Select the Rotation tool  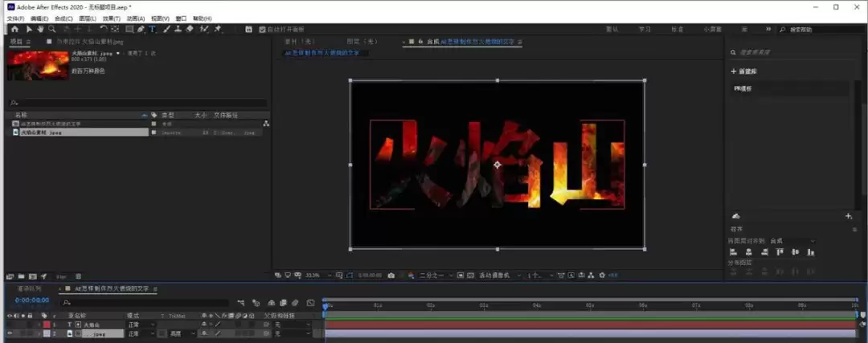pos(104,30)
